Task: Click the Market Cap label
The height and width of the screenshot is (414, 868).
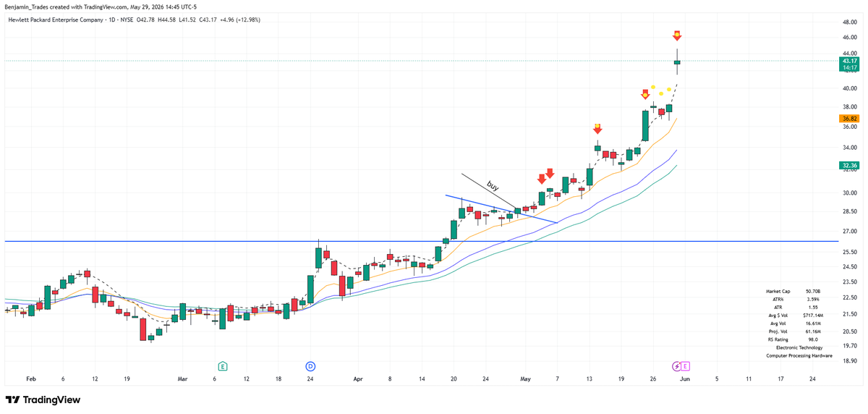Action: [778, 291]
